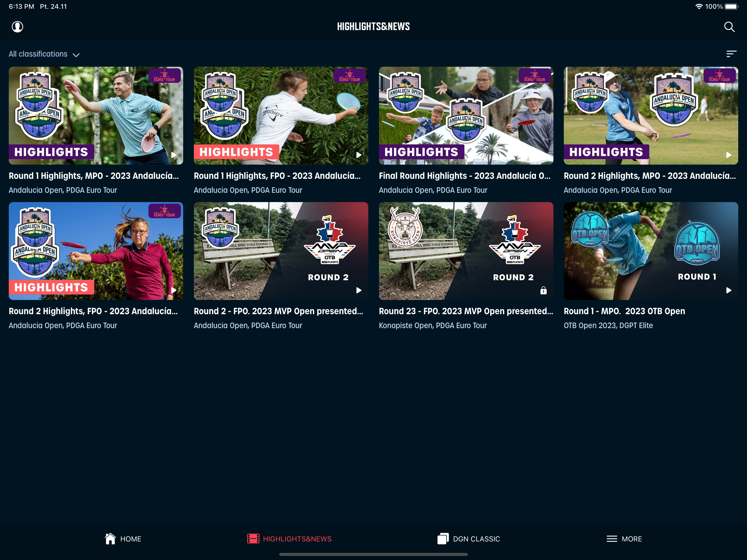Tap lock icon on Round 23 FPO video
The height and width of the screenshot is (560, 747).
click(x=543, y=290)
